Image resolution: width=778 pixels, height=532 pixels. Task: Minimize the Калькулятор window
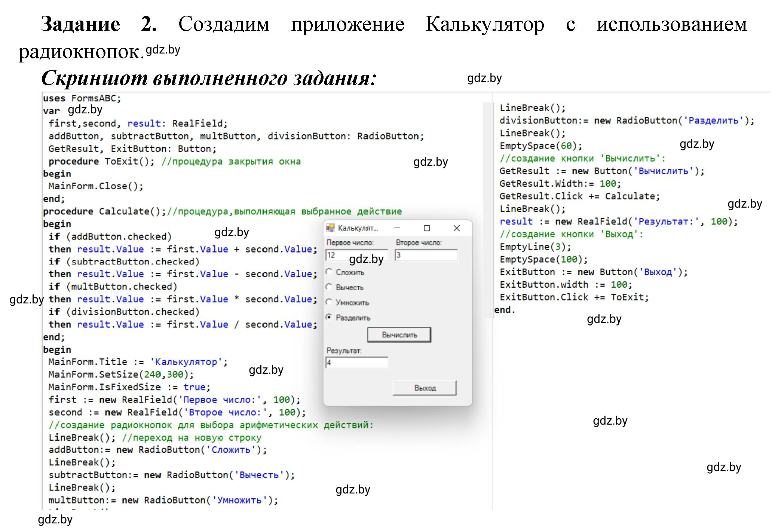pyautogui.click(x=397, y=228)
